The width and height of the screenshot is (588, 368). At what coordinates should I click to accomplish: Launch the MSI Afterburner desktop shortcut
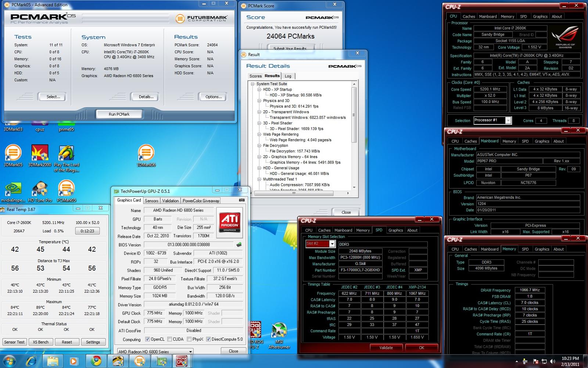279,336
